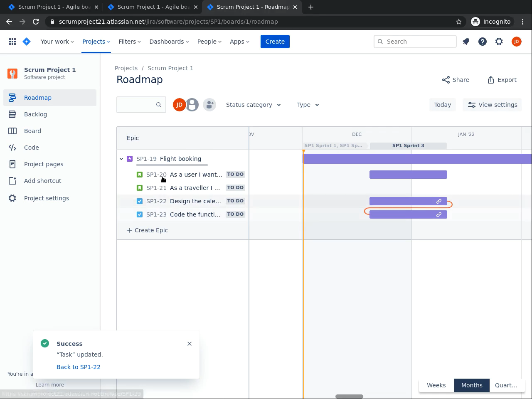Open the help question mark icon
The height and width of the screenshot is (399, 532).
[483, 42]
